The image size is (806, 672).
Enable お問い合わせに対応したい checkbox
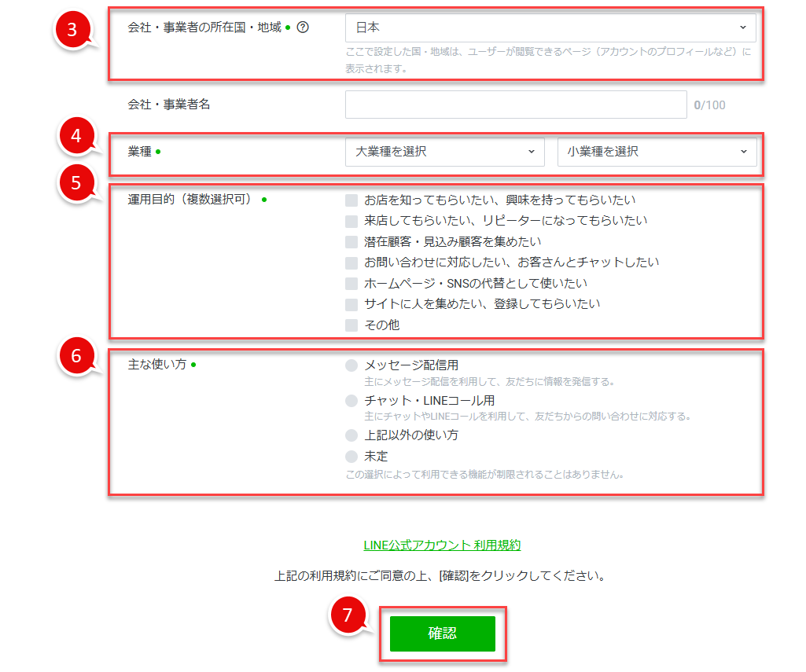coord(351,263)
